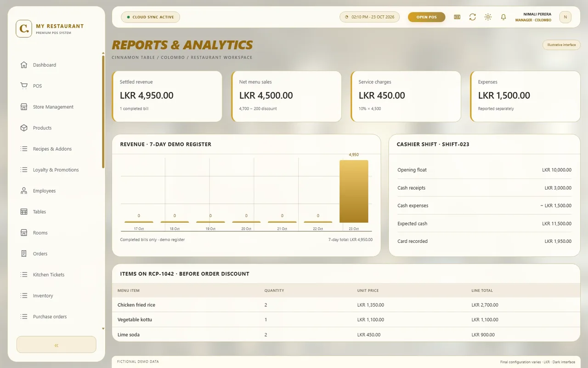Click the date and time pill
The image size is (588, 368).
click(369, 17)
